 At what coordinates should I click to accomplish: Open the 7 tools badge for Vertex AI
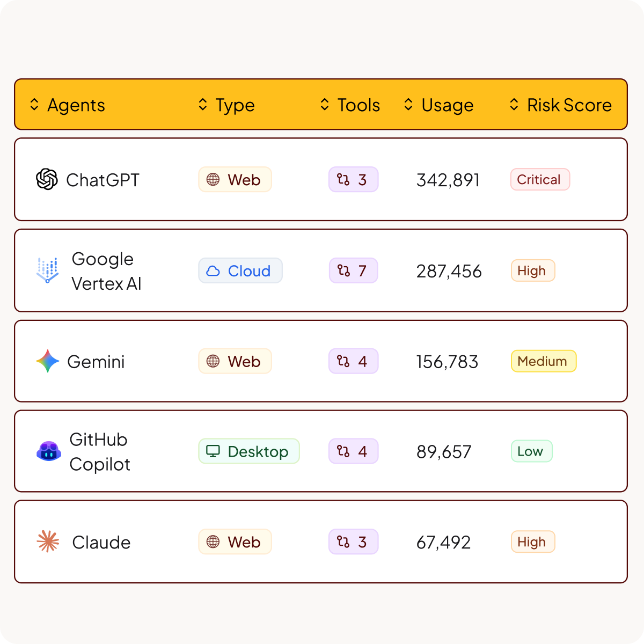pos(353,270)
